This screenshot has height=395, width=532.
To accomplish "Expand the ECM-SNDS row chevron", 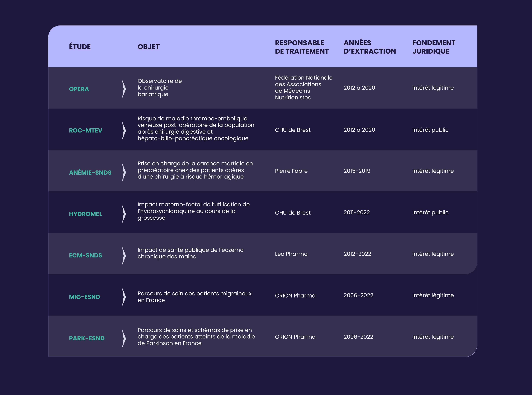I will click(x=124, y=256).
